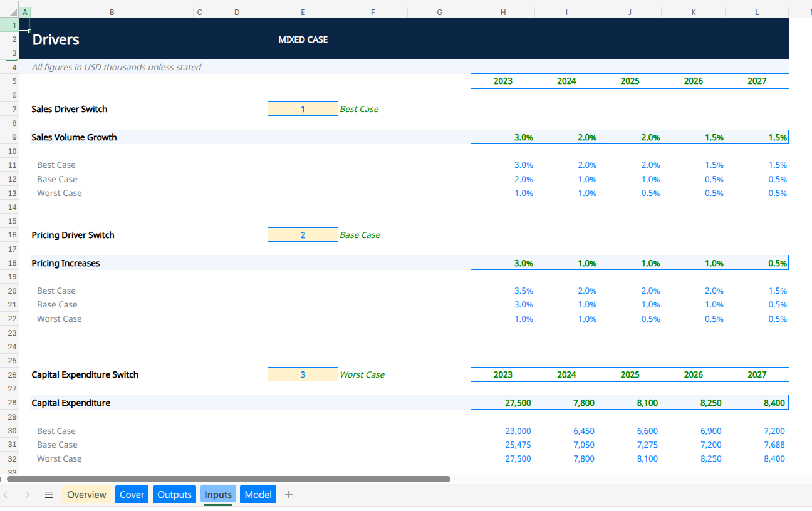Select the Model sheet tab
Image resolution: width=812 pixels, height=511 pixels.
pos(258,495)
